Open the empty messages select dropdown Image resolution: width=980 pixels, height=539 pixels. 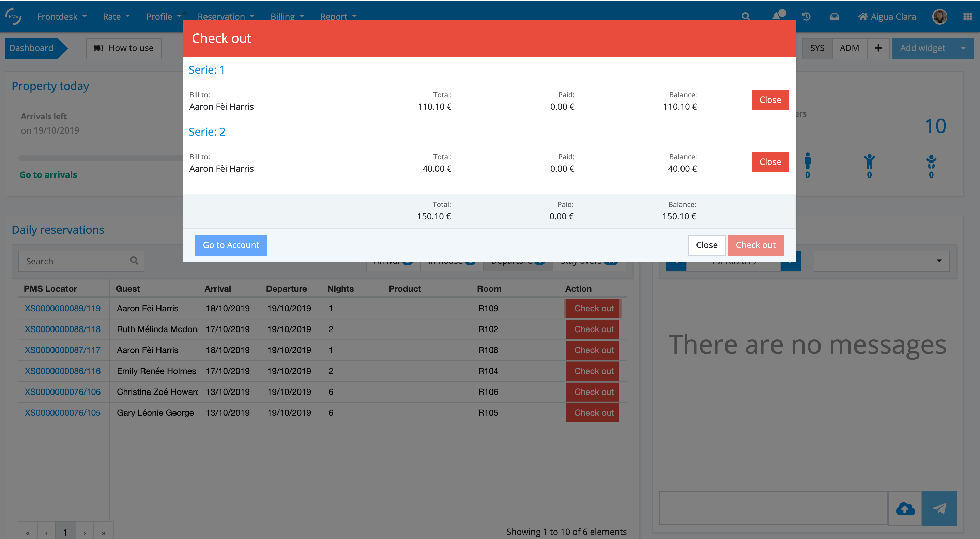(881, 261)
